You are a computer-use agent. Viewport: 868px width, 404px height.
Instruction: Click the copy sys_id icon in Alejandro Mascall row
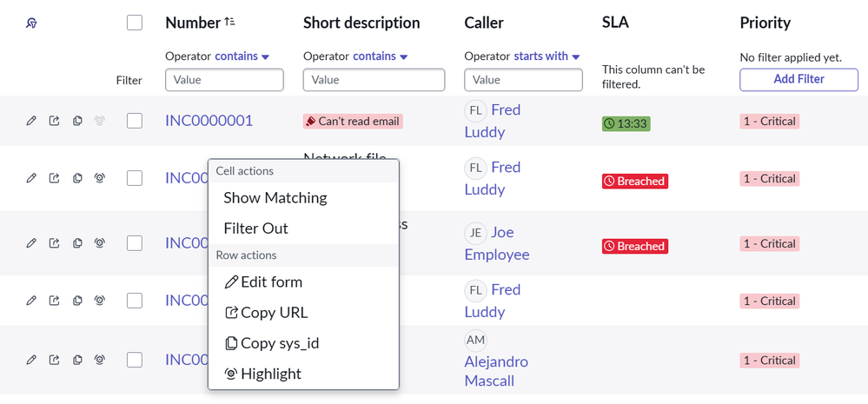(x=77, y=360)
